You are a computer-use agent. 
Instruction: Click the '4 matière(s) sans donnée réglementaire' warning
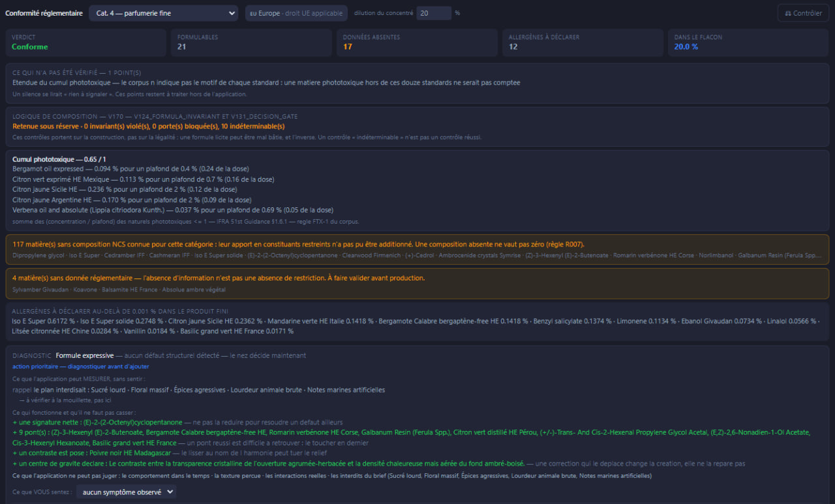point(219,278)
